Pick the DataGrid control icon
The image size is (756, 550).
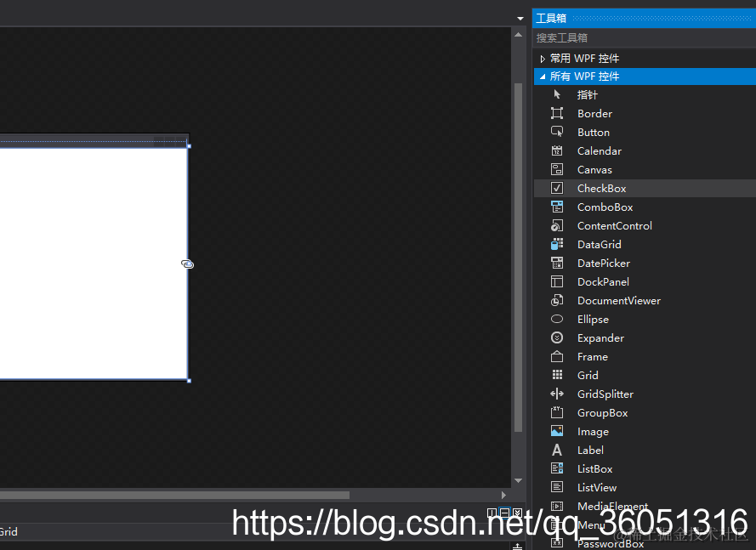[x=557, y=244]
